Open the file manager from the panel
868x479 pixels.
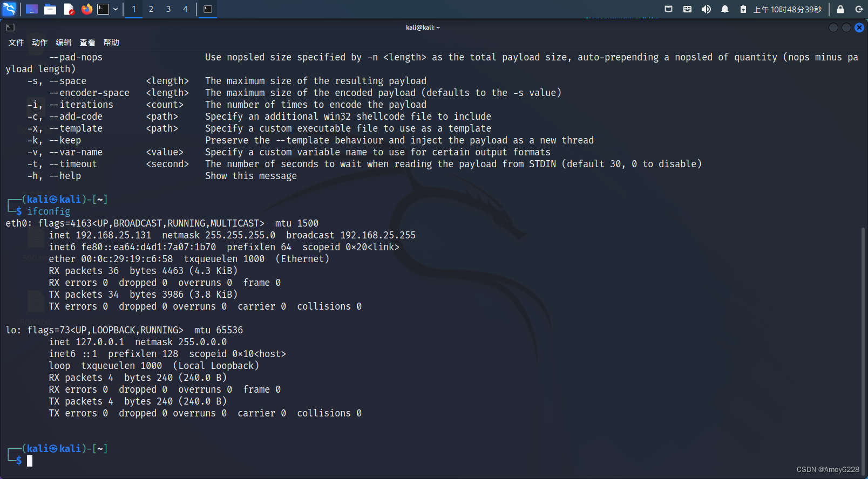pos(50,9)
